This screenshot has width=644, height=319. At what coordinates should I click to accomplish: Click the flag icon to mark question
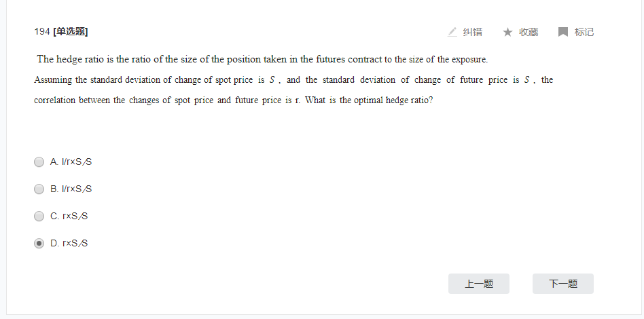(x=562, y=32)
